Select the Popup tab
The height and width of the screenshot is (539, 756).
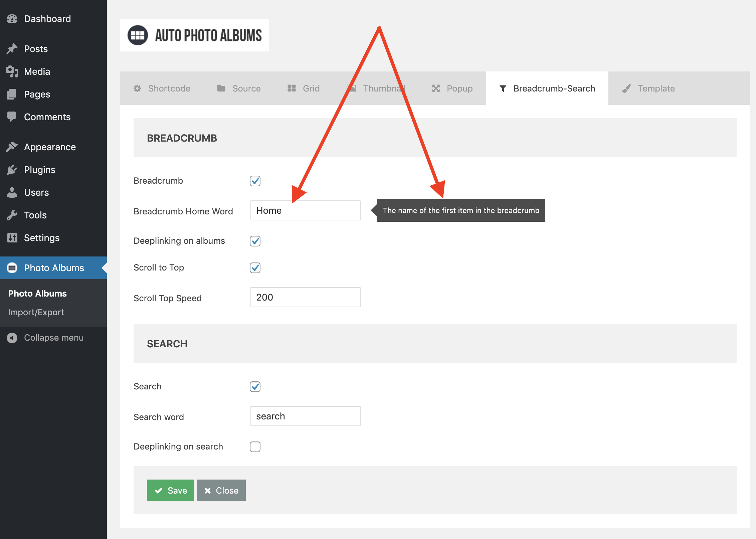point(452,88)
